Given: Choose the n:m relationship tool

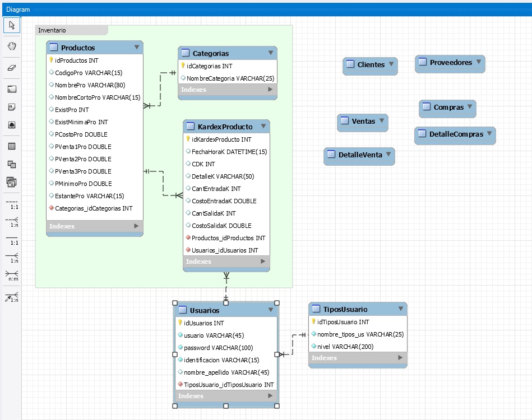Looking at the screenshot, I should [12, 274].
